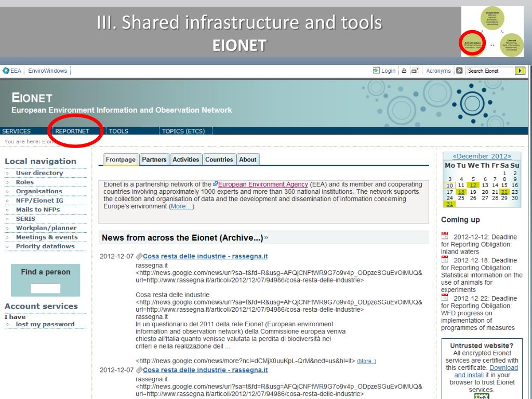
Task: Open first Cosa resta delle industrie article
Action: click(205, 256)
